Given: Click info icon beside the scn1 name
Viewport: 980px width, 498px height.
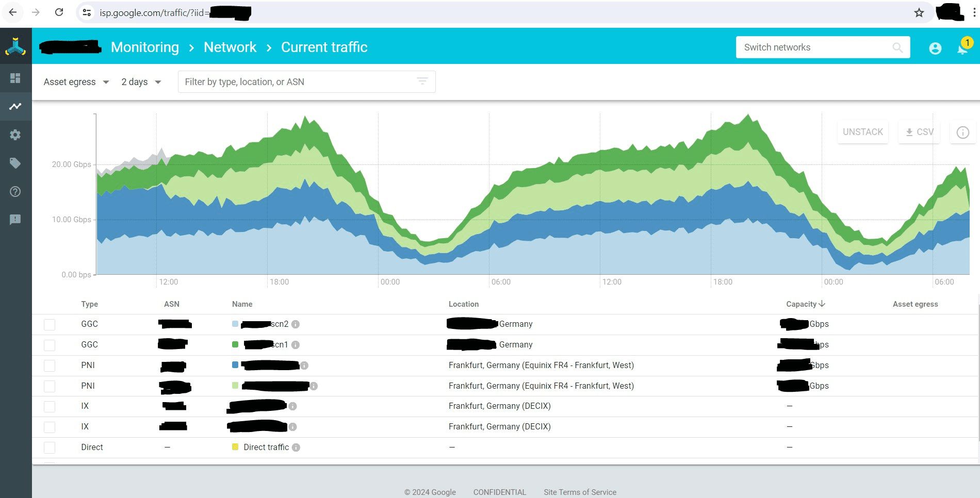Looking at the screenshot, I should (296, 345).
